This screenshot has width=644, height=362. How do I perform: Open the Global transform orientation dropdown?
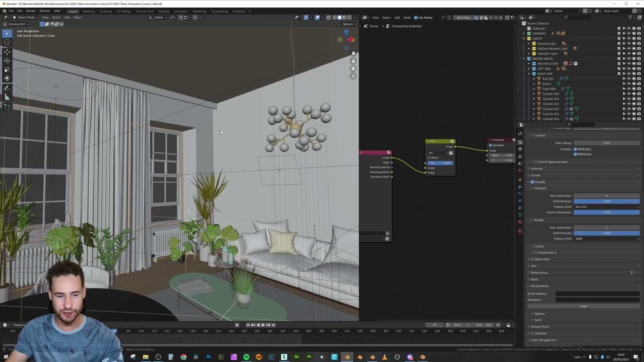158,17
